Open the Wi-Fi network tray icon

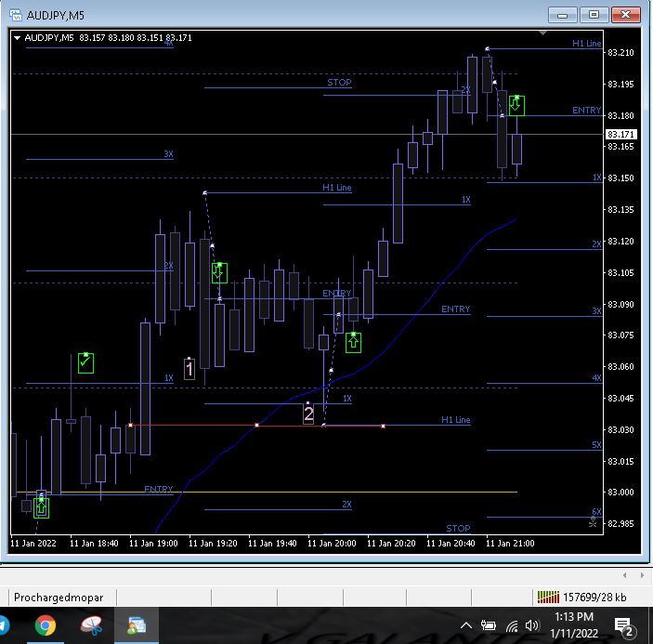pyautogui.click(x=512, y=625)
